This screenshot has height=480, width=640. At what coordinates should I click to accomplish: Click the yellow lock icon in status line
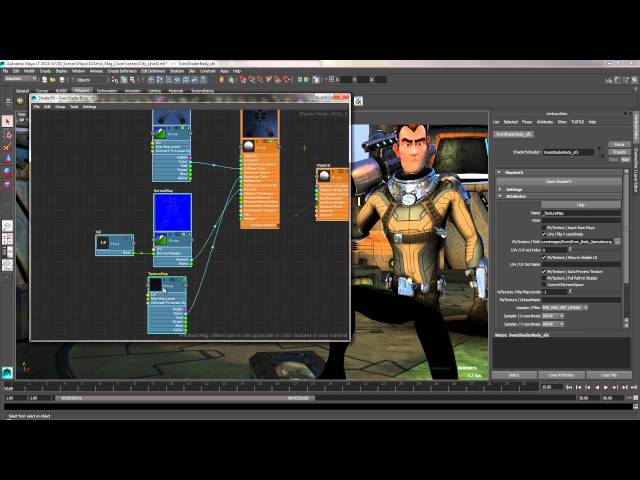(222, 80)
